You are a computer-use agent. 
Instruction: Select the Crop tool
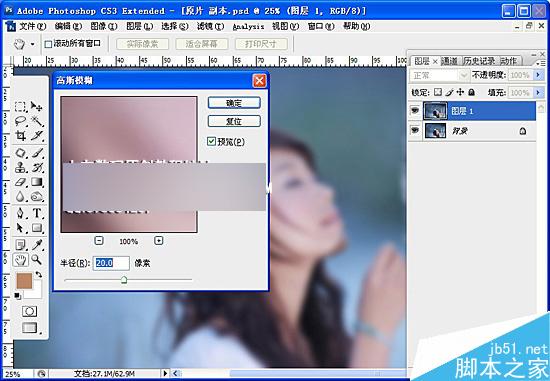(20, 136)
